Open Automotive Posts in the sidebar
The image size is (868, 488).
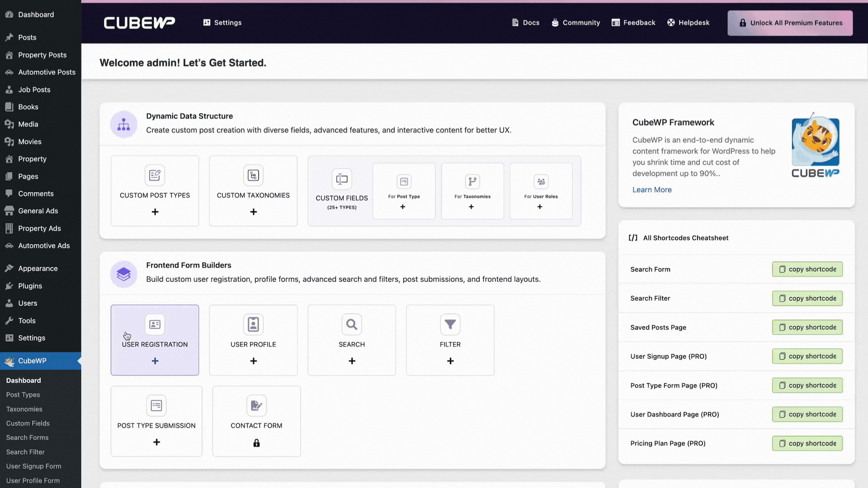[41, 72]
